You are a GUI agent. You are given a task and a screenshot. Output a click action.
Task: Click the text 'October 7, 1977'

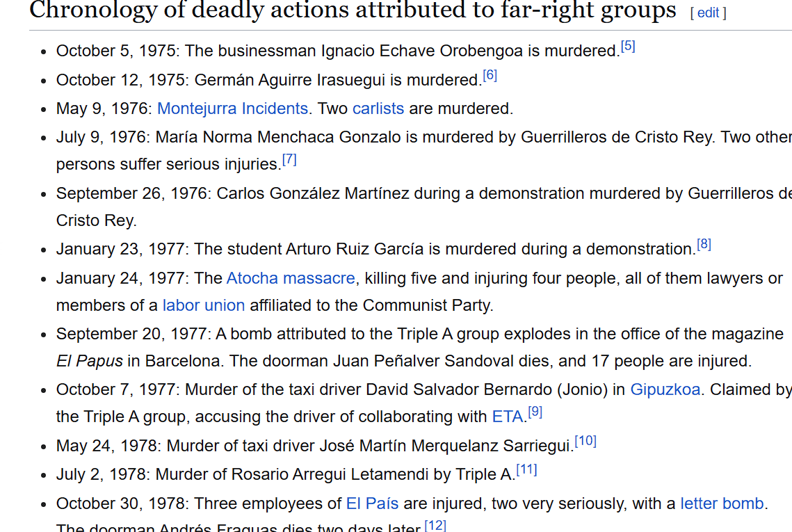115,389
